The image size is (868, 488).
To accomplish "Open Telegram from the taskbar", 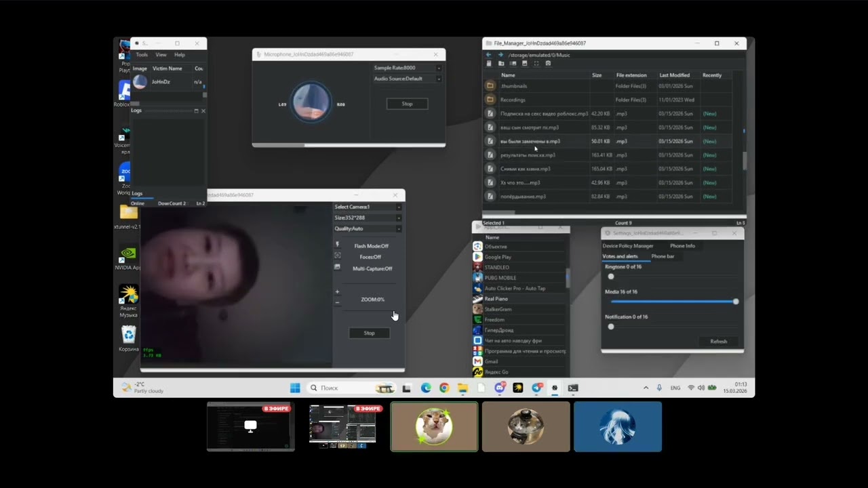I will pyautogui.click(x=536, y=388).
